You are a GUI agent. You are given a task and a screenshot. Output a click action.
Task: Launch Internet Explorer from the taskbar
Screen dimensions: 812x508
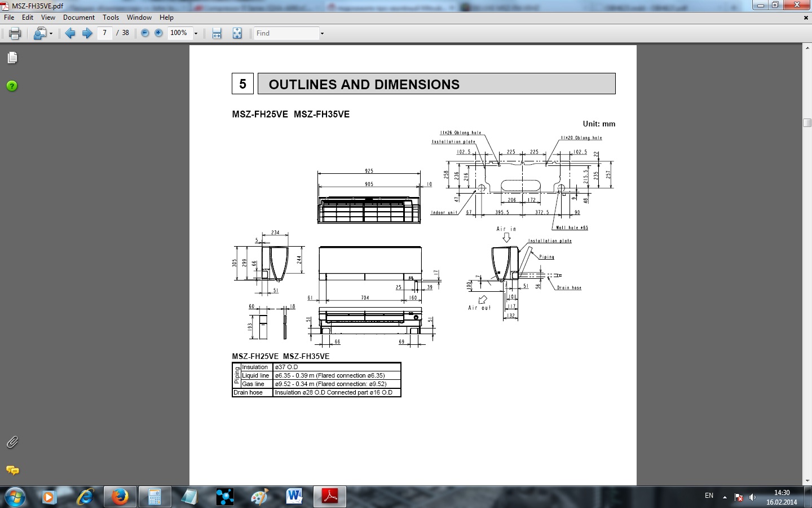(x=85, y=497)
